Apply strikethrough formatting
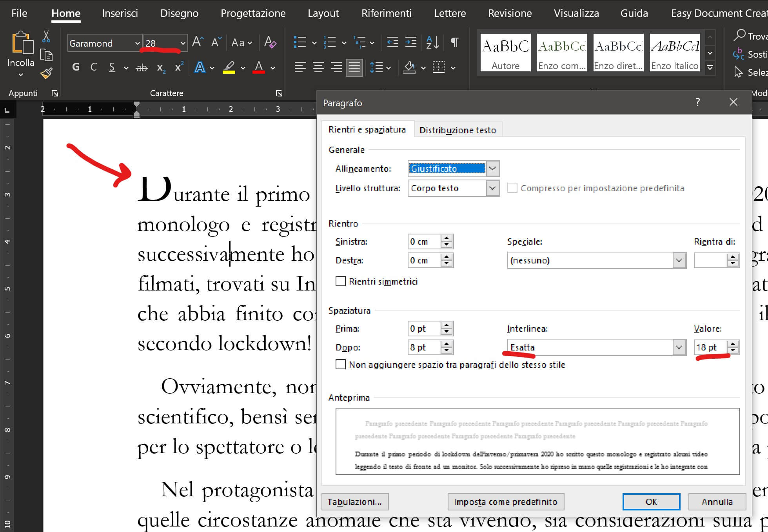This screenshot has height=532, width=768. pyautogui.click(x=141, y=68)
